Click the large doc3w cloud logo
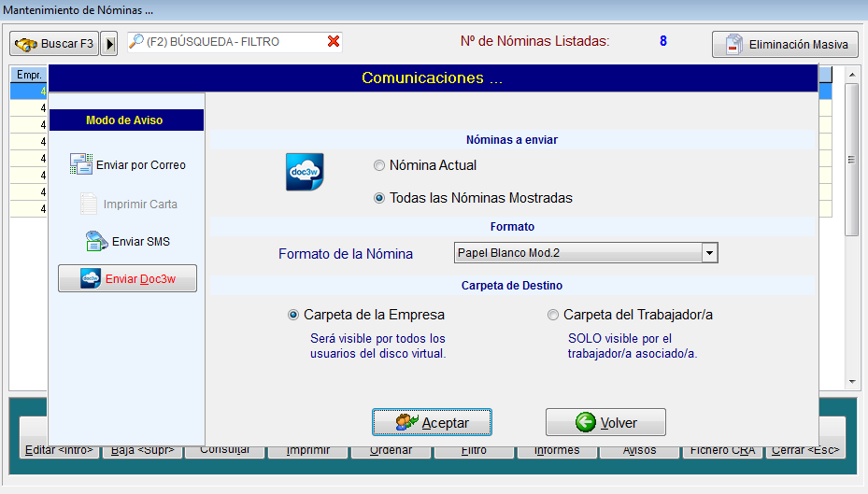 [305, 173]
